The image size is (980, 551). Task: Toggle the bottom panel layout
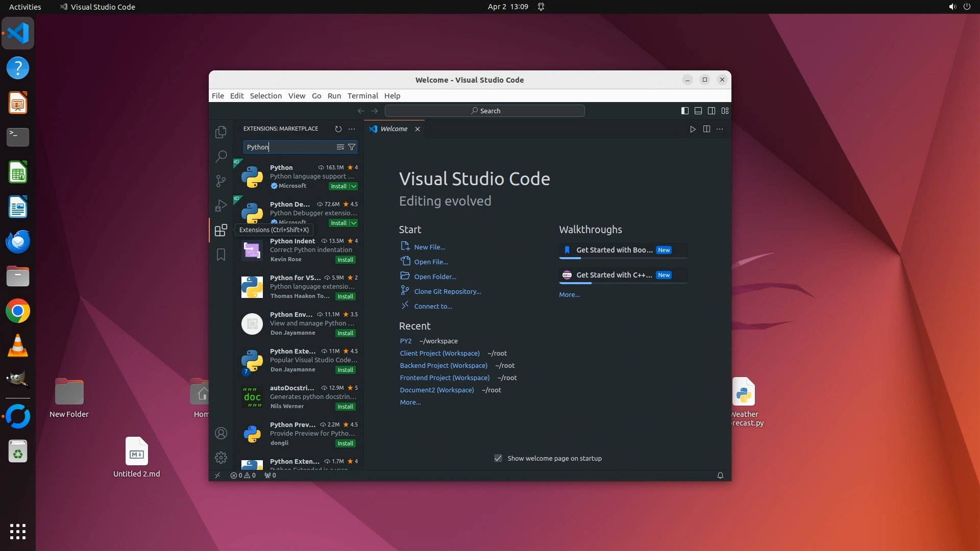(x=698, y=111)
